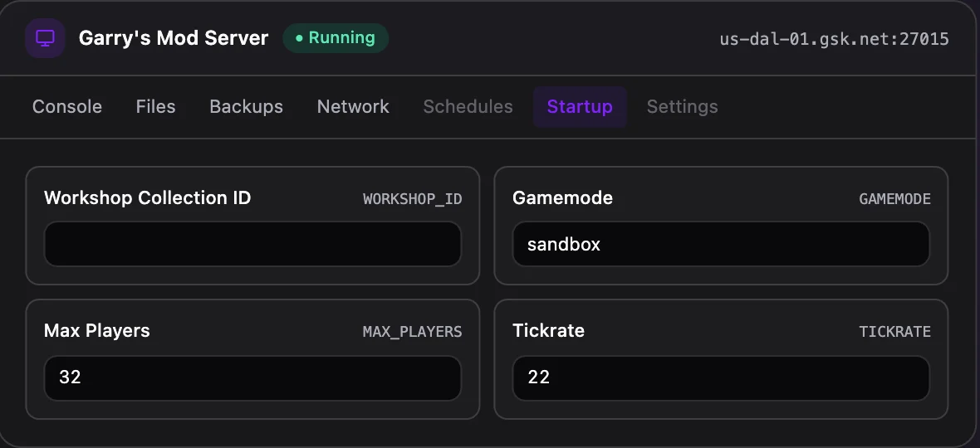
Task: Open the Settings tab
Action: [683, 107]
